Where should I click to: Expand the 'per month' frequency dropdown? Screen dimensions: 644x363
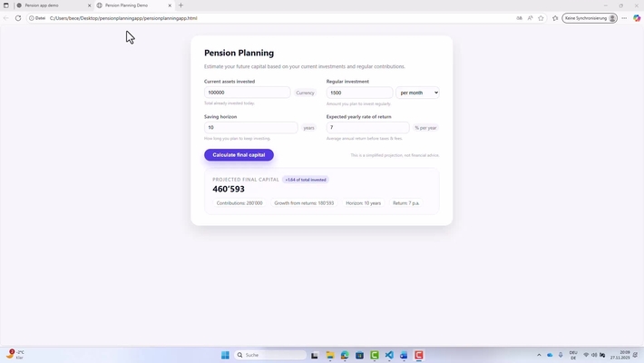point(417,93)
